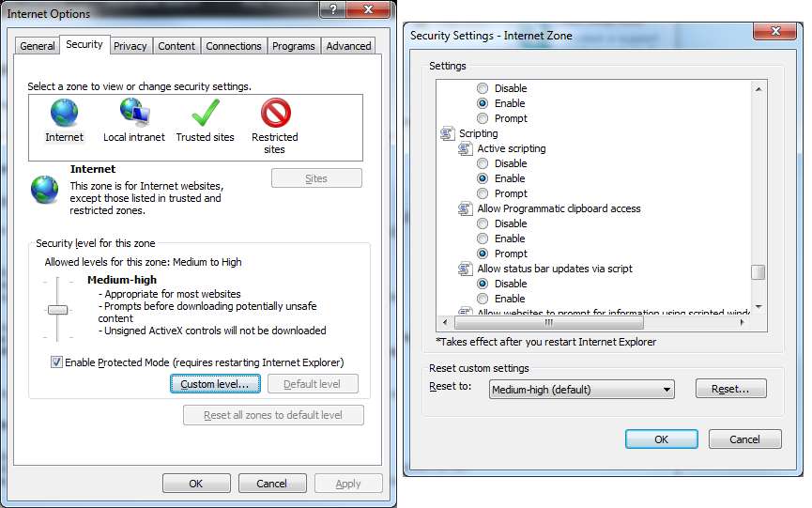
Task: Select Disable under Active scripting
Action: [483, 163]
